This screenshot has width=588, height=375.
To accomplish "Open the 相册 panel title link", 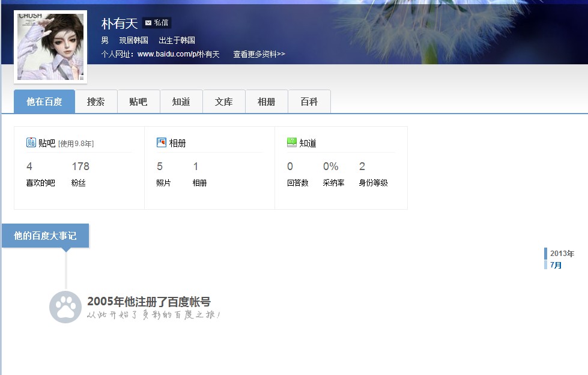I will (x=177, y=143).
